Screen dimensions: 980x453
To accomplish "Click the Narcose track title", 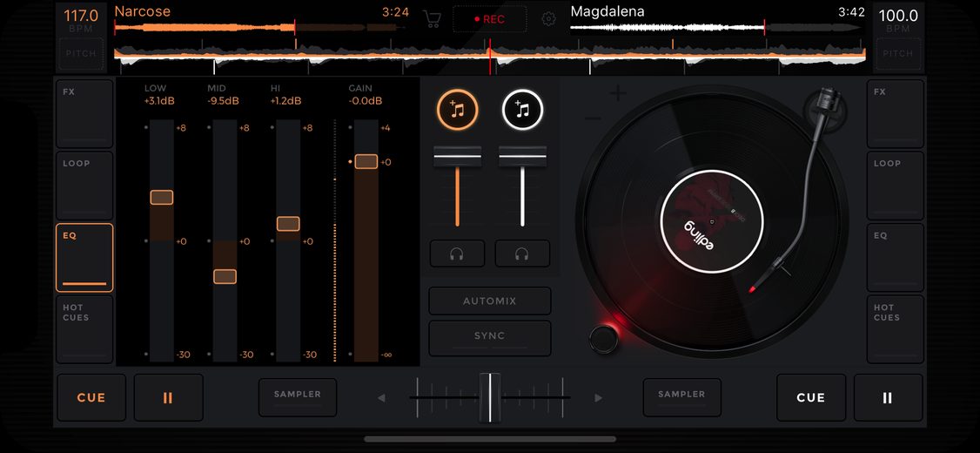I will (143, 11).
